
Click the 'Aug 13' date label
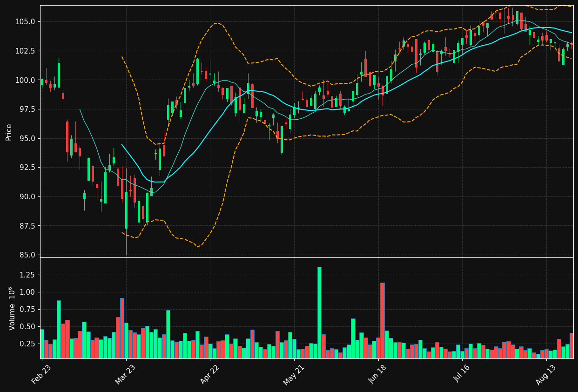click(546, 374)
